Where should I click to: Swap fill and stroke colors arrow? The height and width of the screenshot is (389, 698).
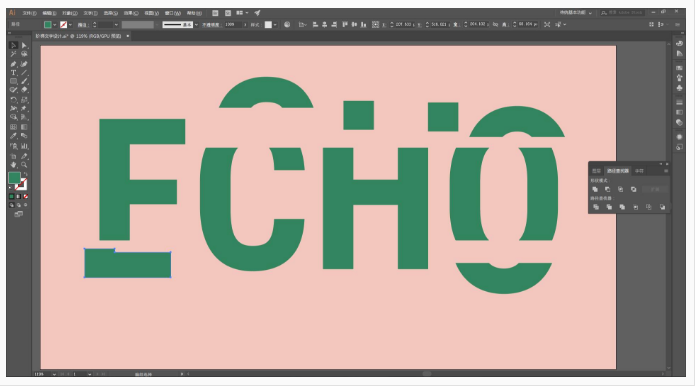(25, 174)
